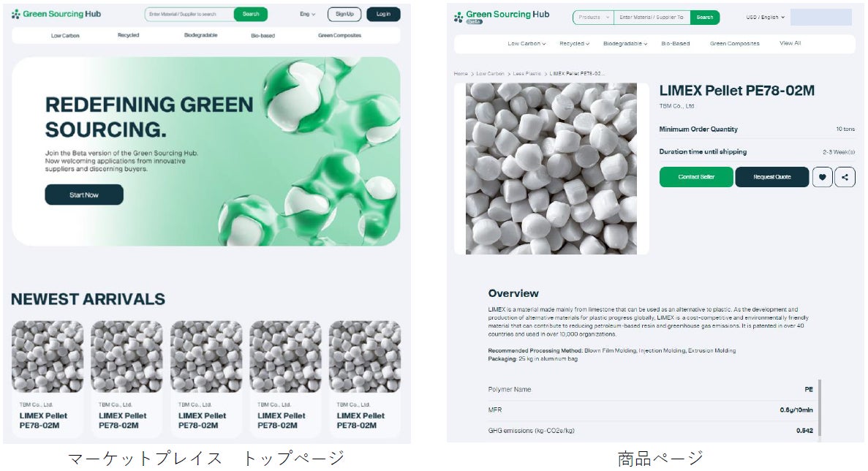Select Green Composites on homepage navigation
This screenshot has height=471, width=868.
[339, 35]
